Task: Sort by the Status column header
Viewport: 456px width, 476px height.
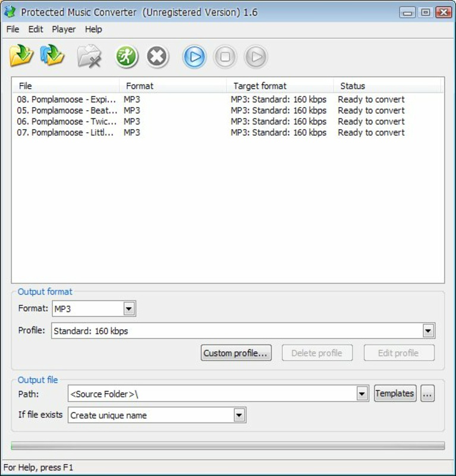Action: click(387, 86)
